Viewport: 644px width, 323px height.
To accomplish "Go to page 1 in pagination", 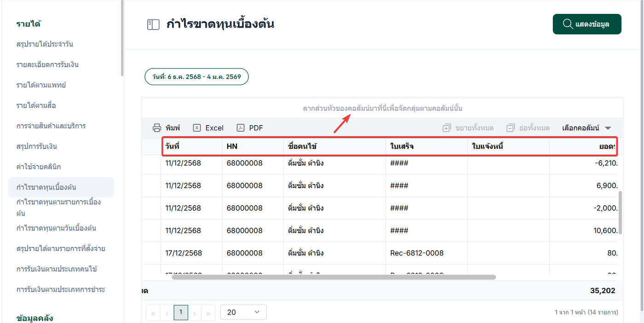I will 181,312.
